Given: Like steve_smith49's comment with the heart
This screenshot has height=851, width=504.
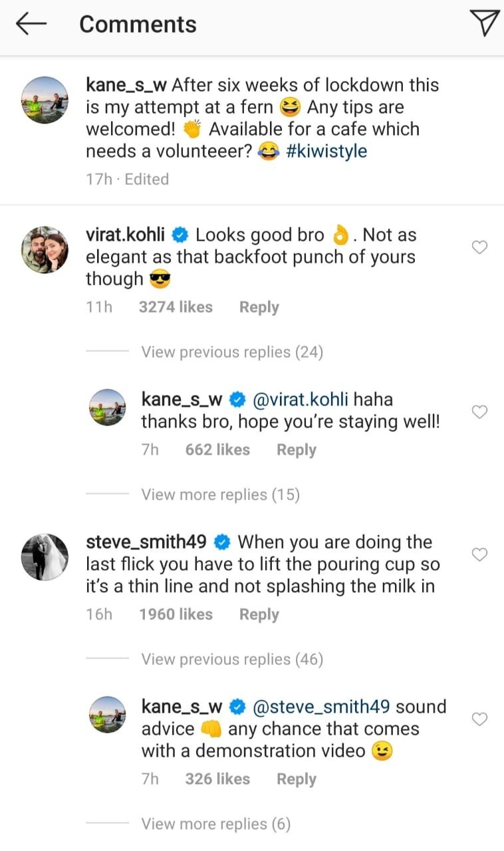Looking at the screenshot, I should (x=479, y=554).
